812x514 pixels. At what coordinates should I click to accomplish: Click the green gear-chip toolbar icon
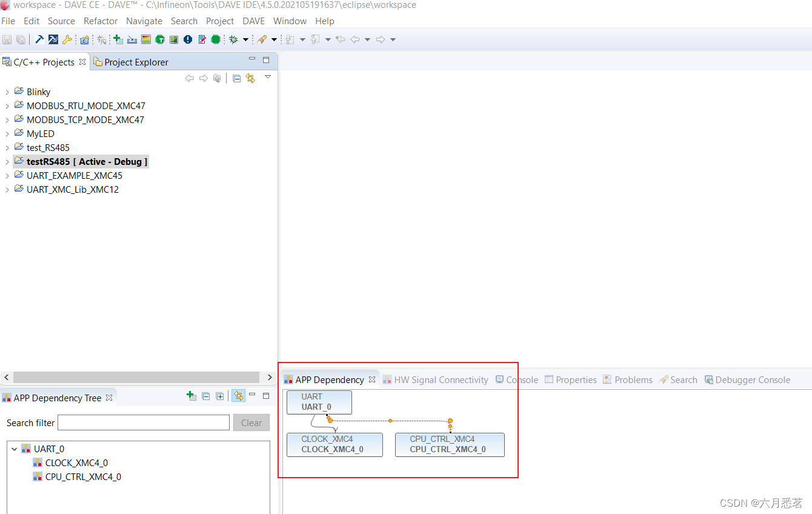coord(216,39)
